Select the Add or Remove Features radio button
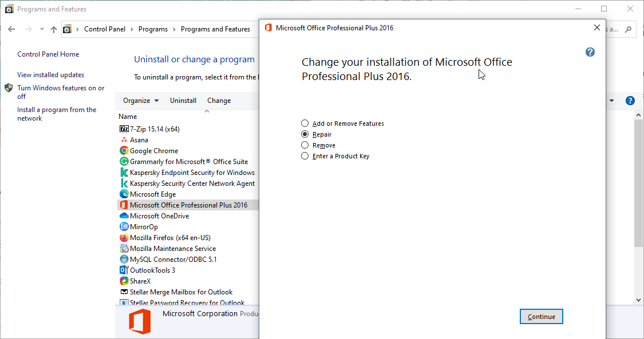Screen dimensions: 644x339 [x=305, y=123]
